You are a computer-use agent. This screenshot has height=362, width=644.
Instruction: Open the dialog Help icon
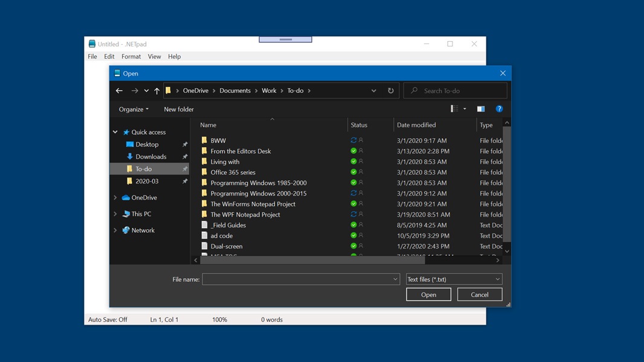point(499,109)
